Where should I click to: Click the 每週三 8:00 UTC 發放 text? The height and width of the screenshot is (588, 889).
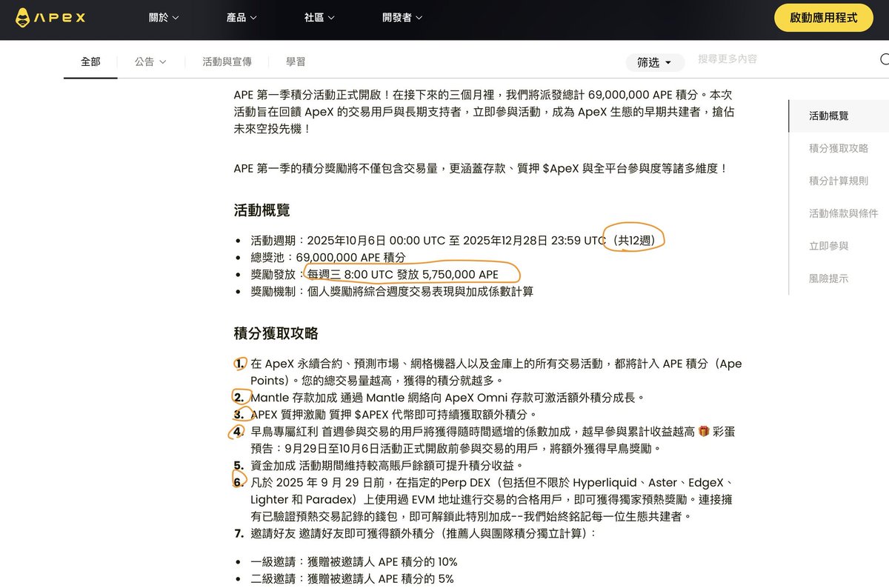(x=363, y=275)
